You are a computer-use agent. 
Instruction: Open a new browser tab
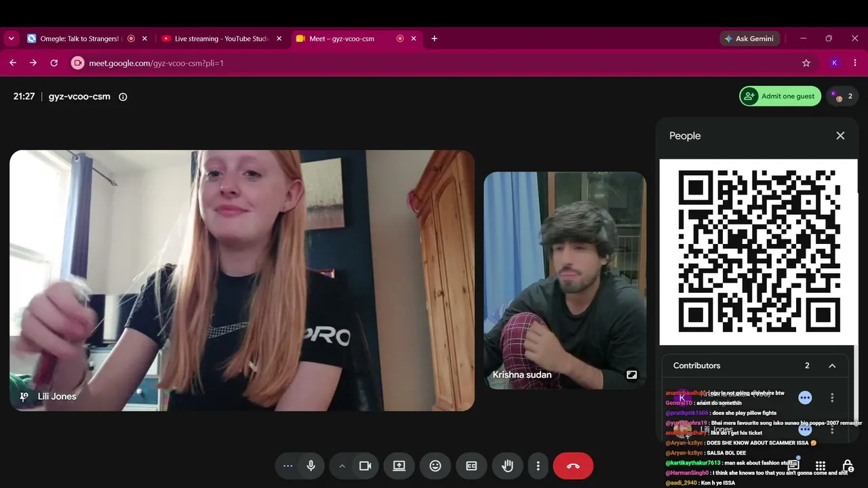[x=434, y=39]
